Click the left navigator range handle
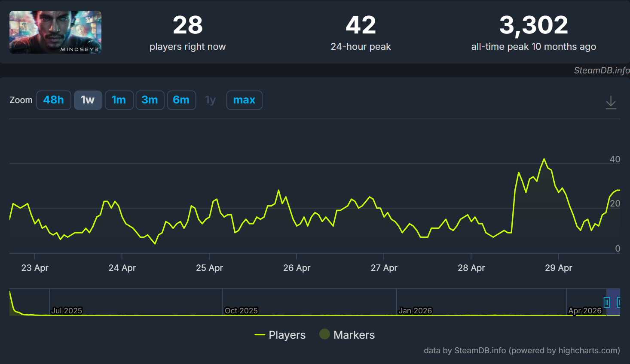 pyautogui.click(x=607, y=302)
